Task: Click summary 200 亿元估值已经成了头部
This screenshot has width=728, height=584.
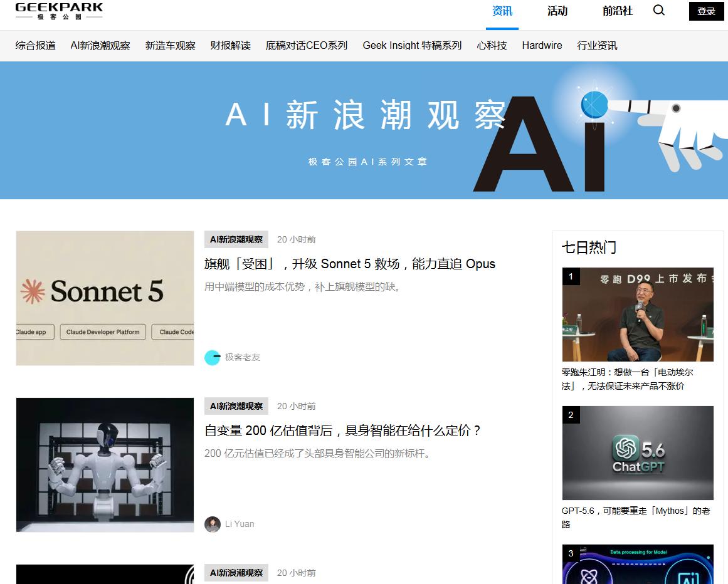Action: click(x=318, y=453)
